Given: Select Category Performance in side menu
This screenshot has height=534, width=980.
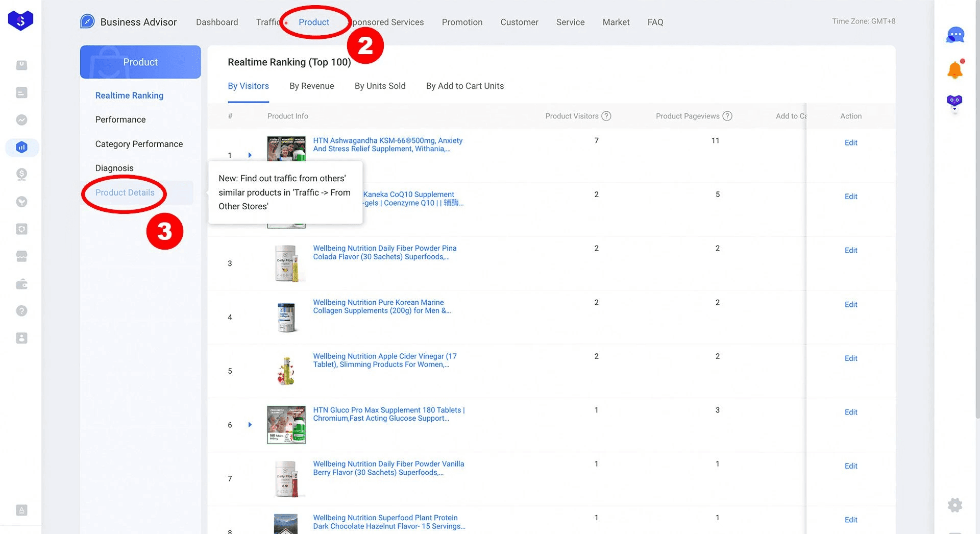Looking at the screenshot, I should click(139, 144).
